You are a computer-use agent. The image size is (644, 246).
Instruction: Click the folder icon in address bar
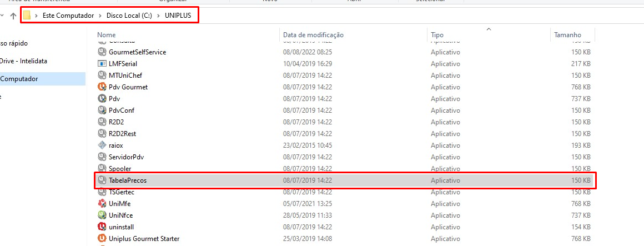tap(27, 16)
